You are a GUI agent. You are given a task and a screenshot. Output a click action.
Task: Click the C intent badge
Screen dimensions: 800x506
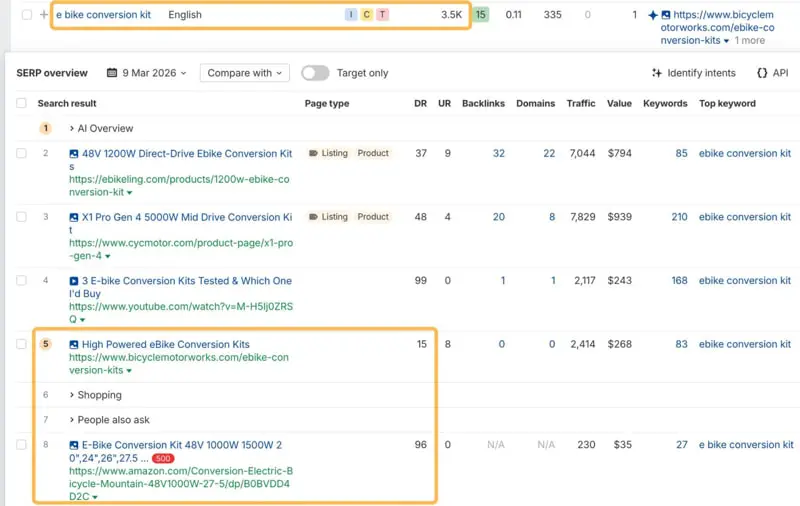pyautogui.click(x=366, y=15)
